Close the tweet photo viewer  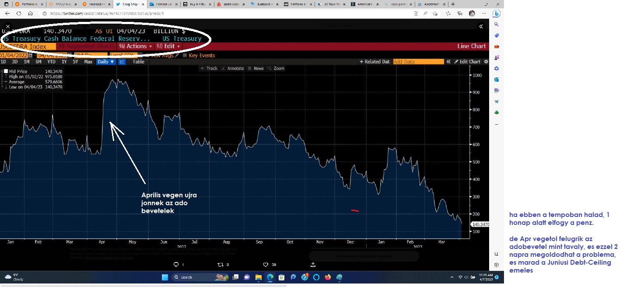[x=8, y=27]
